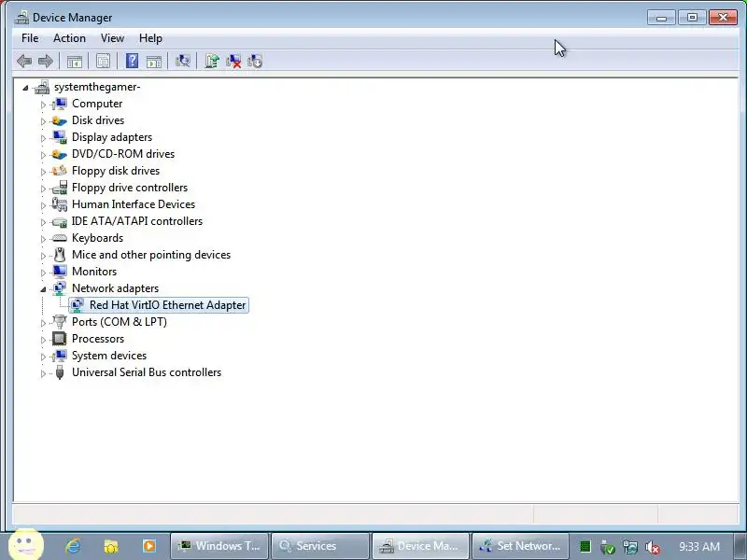This screenshot has height=560, width=747.
Task: Expand the Floppy drive controllers category
Action: (x=43, y=189)
